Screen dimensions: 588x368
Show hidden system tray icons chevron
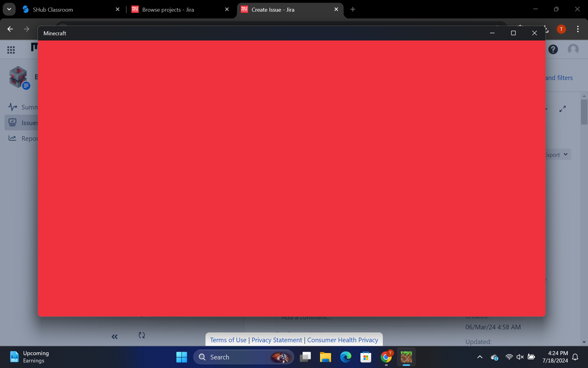(480, 357)
